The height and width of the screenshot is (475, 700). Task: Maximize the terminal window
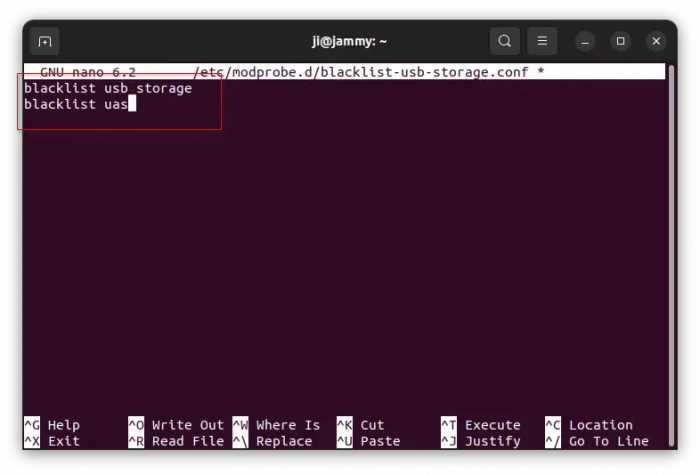(621, 41)
